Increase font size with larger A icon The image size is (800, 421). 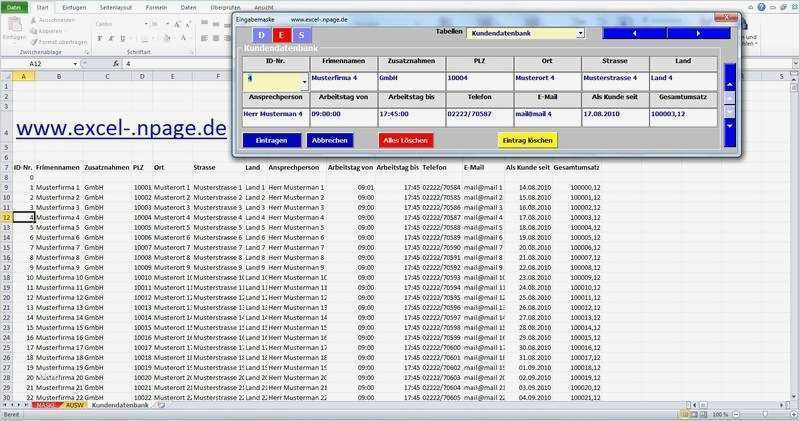tap(177, 24)
